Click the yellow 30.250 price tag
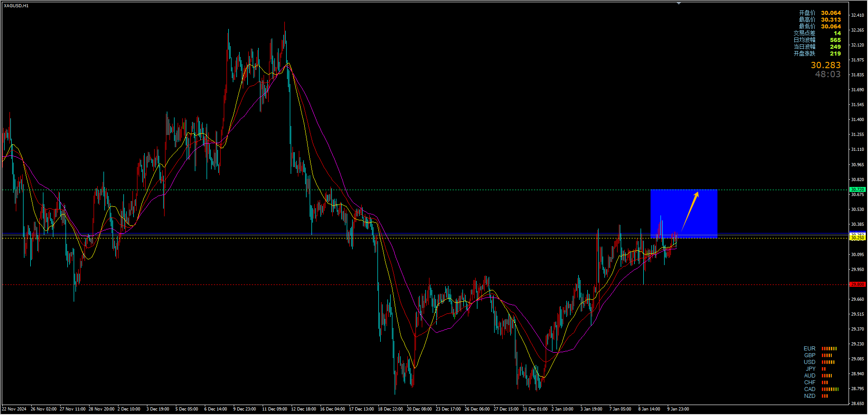868x415 pixels. [x=858, y=238]
